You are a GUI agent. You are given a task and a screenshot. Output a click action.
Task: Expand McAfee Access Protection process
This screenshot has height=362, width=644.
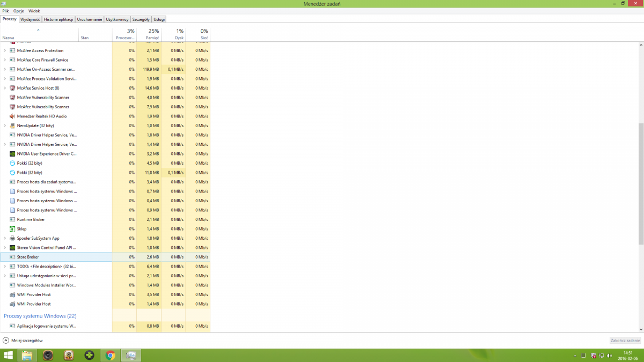5,50
